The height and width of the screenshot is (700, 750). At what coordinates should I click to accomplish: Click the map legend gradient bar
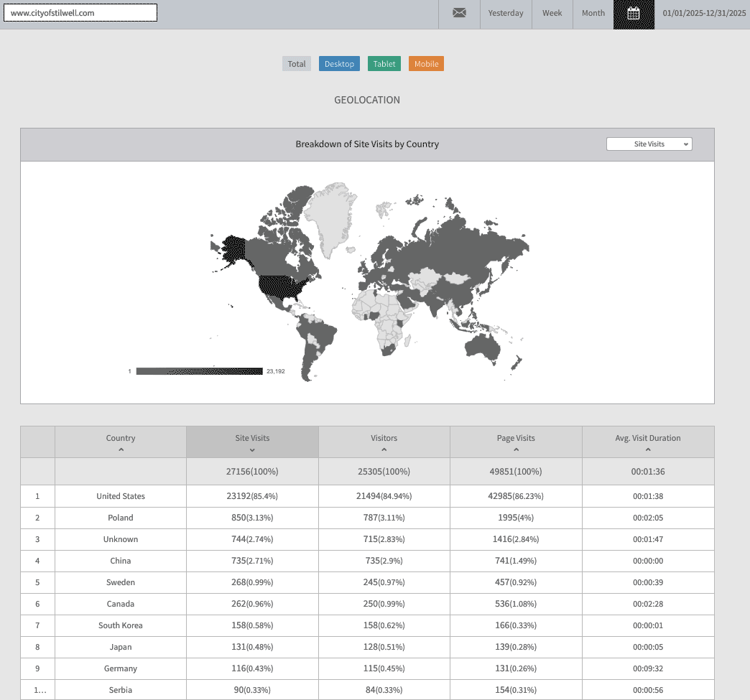pyautogui.click(x=199, y=371)
